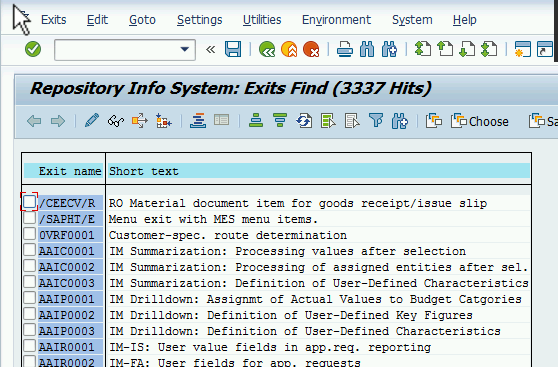The image size is (558, 367).
Task: Click the blue-orange Position/Align icon
Action: 198,121
